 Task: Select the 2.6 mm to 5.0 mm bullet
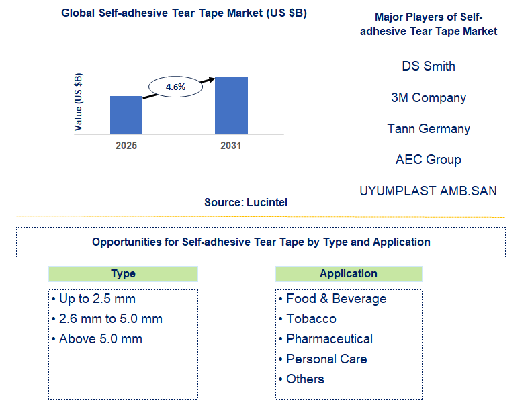click(x=107, y=319)
